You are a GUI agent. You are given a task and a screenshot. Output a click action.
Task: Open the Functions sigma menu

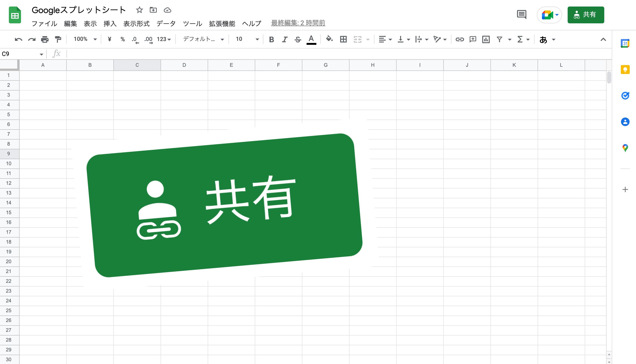click(523, 39)
